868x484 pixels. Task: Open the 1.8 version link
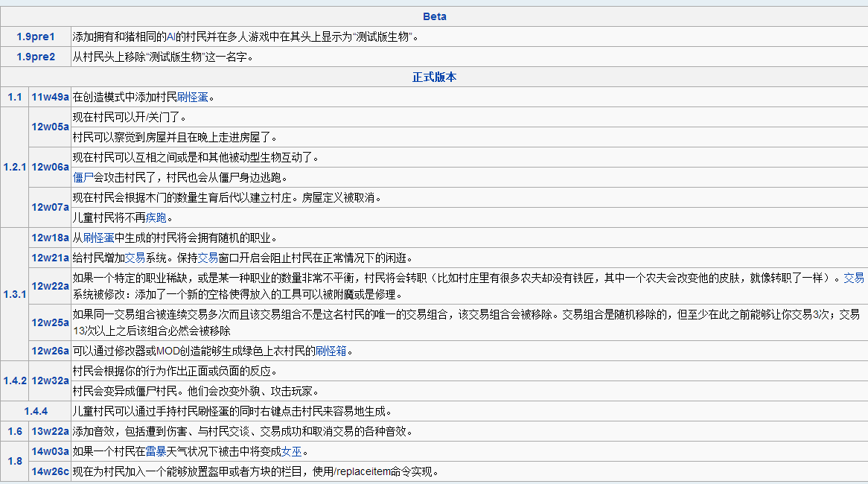click(x=14, y=461)
